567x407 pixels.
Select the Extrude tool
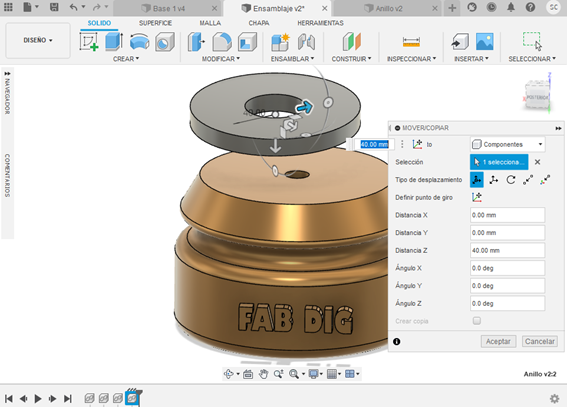(x=114, y=41)
